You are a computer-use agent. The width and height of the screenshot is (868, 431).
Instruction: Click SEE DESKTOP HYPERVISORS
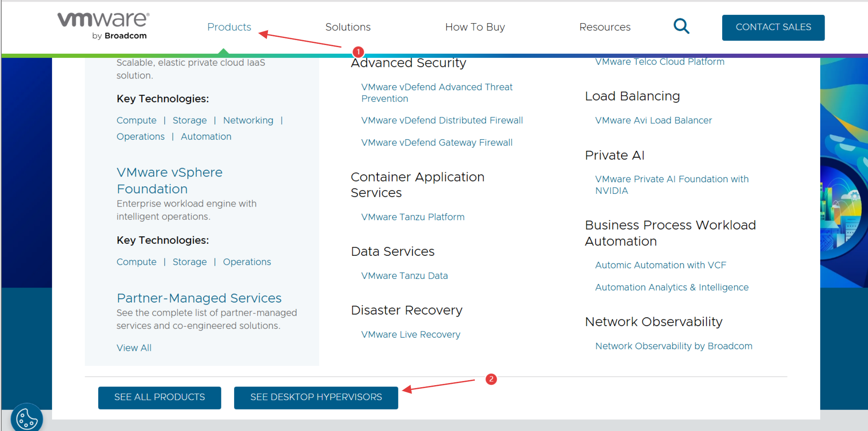pos(315,397)
